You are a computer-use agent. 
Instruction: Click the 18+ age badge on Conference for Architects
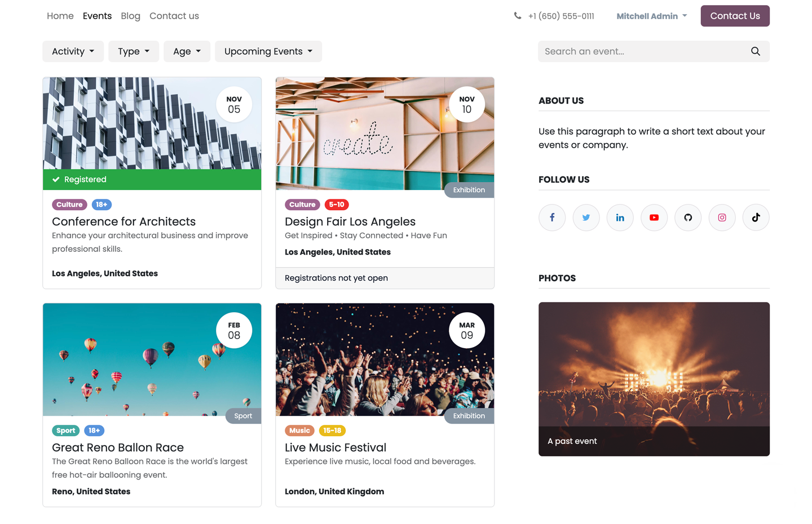(x=101, y=205)
